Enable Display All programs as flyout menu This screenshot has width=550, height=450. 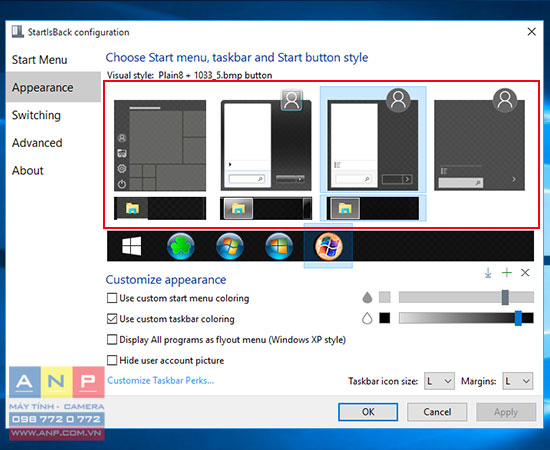(x=112, y=340)
